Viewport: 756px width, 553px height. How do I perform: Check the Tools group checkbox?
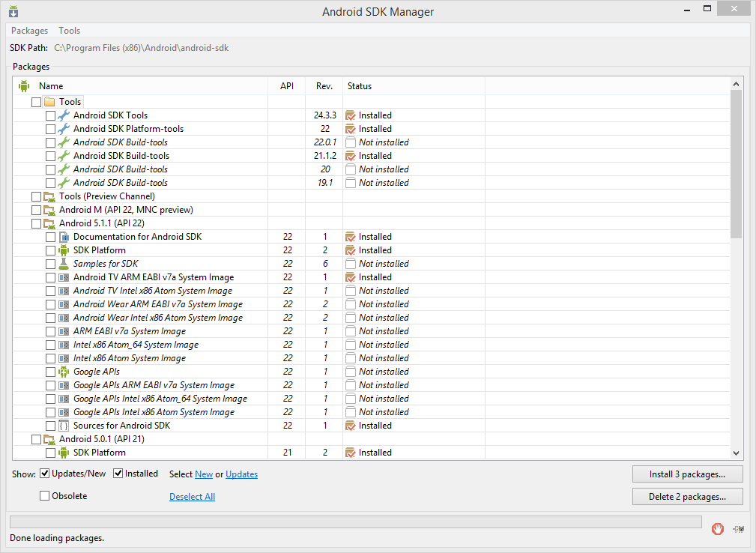coord(36,102)
